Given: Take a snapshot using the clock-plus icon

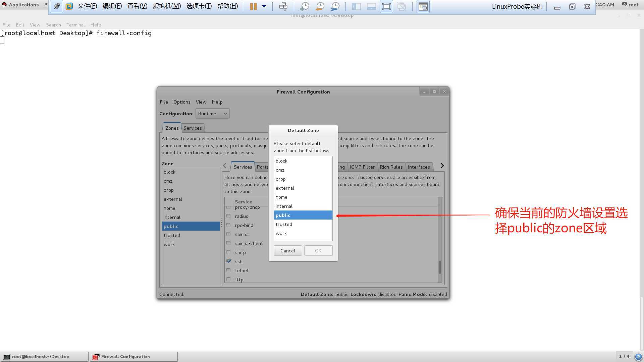Looking at the screenshot, I should (x=305, y=6).
